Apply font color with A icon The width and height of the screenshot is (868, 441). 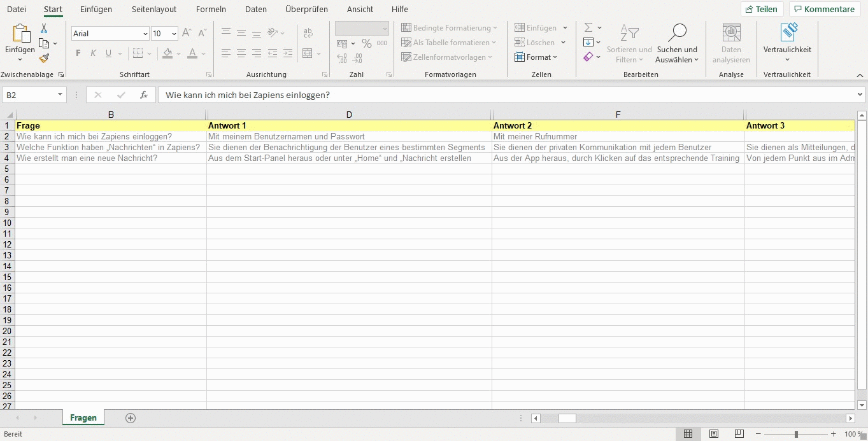(x=192, y=53)
